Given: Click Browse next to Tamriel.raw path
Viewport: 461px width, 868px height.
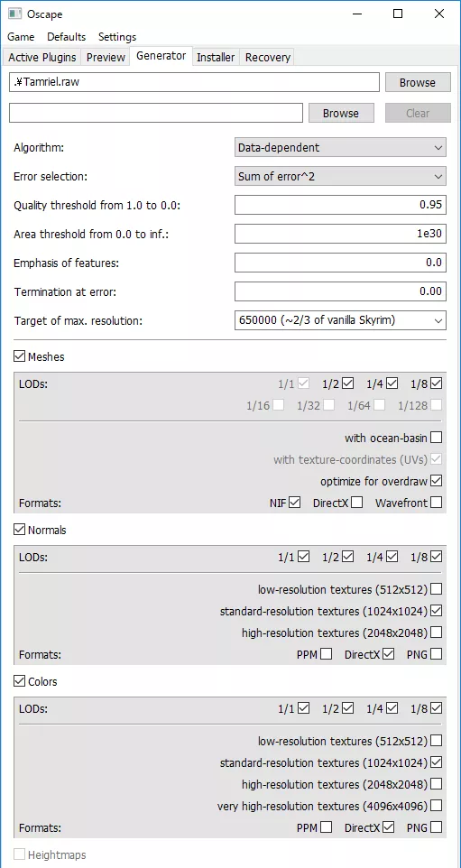Looking at the screenshot, I should pyautogui.click(x=418, y=82).
